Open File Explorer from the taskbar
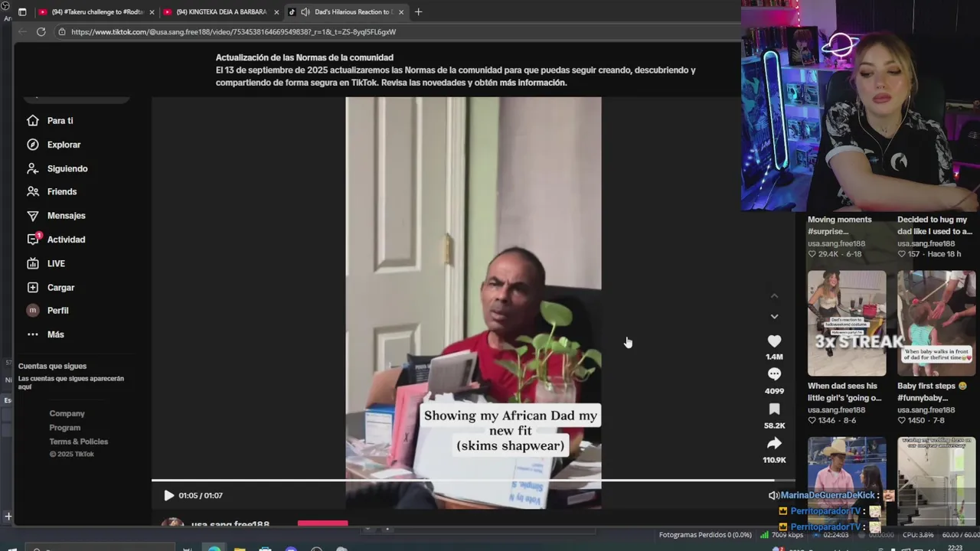Viewport: 980px width, 551px height. (x=240, y=548)
